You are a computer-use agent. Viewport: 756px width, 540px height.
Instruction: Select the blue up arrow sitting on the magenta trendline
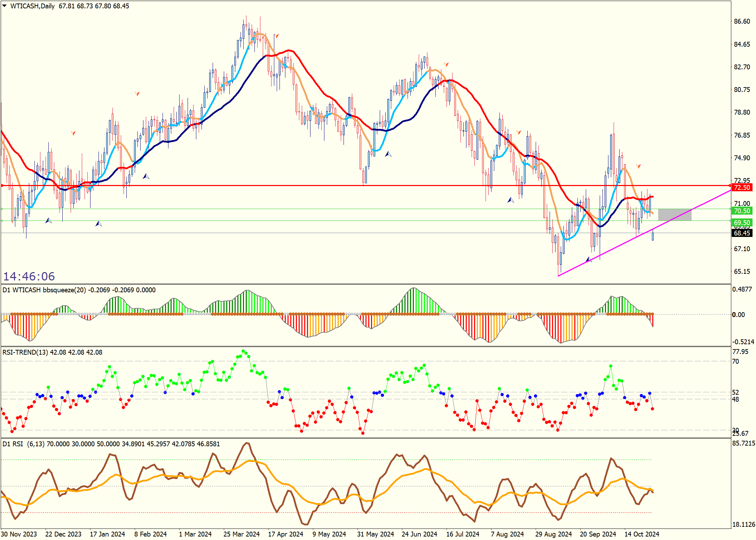[589, 260]
